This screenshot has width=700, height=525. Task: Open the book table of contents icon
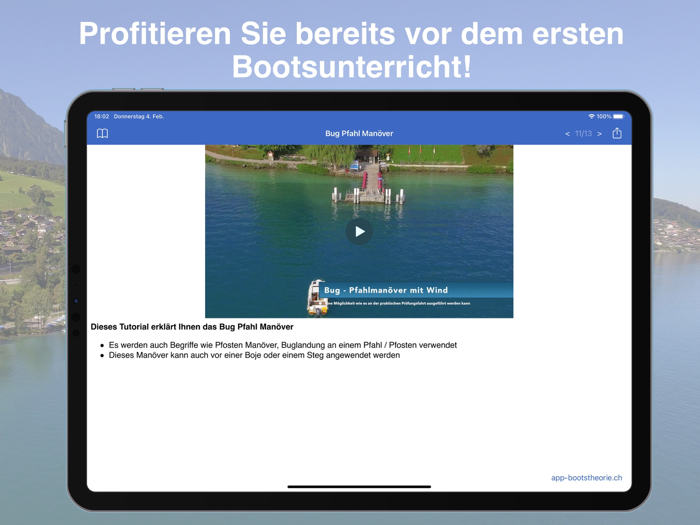pos(102,133)
